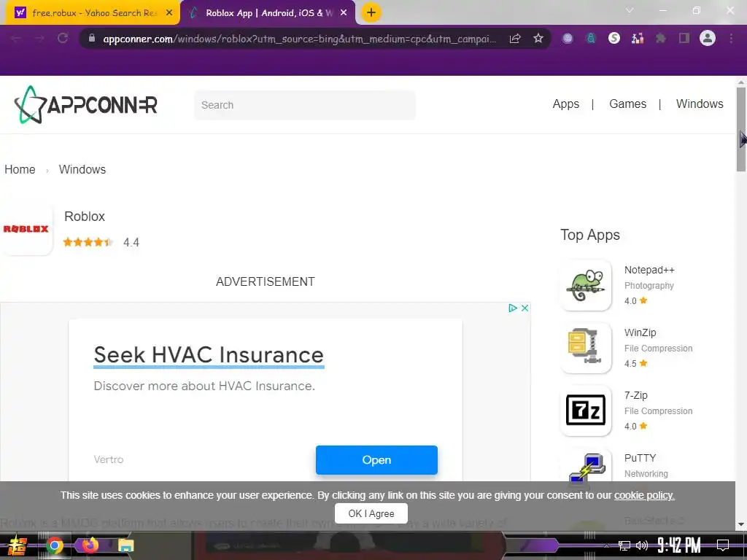Open the notification center icon
The width and height of the screenshot is (747, 560).
(723, 545)
